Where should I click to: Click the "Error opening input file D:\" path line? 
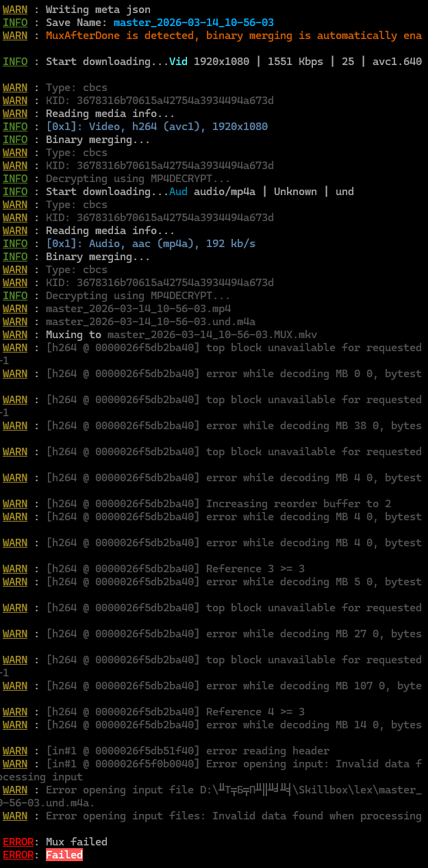pyautogui.click(x=233, y=790)
